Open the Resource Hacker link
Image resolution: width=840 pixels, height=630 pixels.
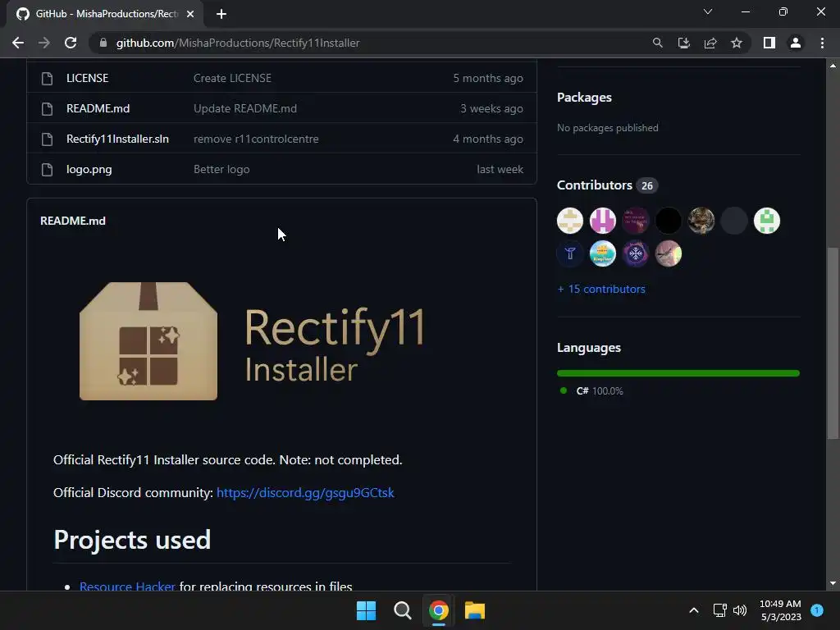click(x=127, y=587)
